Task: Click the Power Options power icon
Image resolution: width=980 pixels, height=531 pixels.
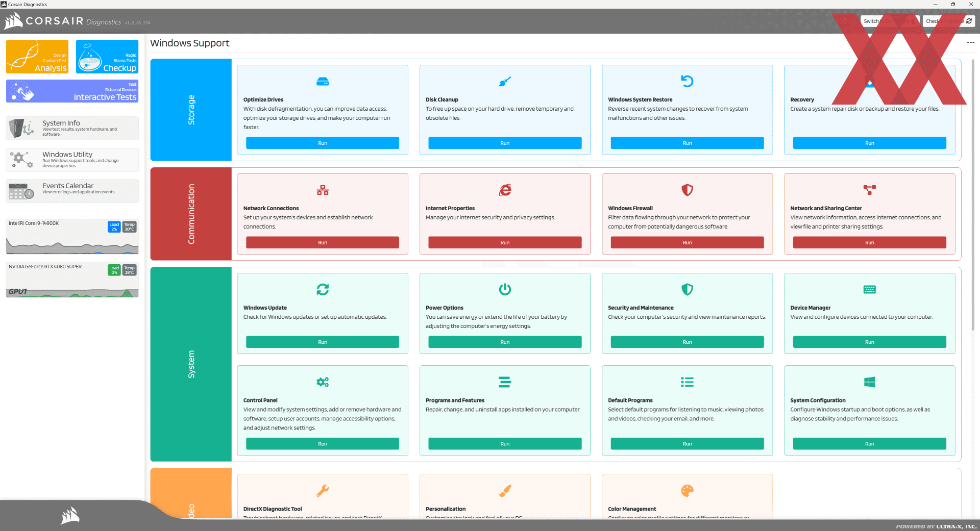Action: tap(505, 289)
